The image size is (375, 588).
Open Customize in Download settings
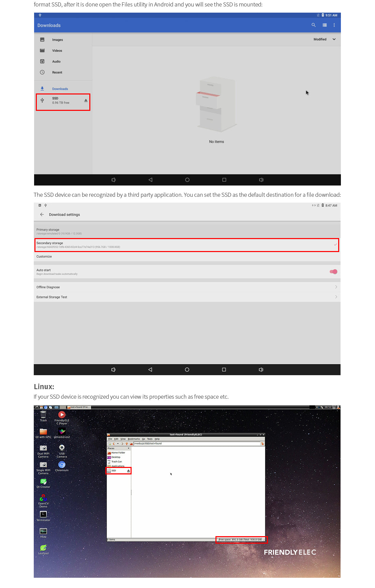44,256
